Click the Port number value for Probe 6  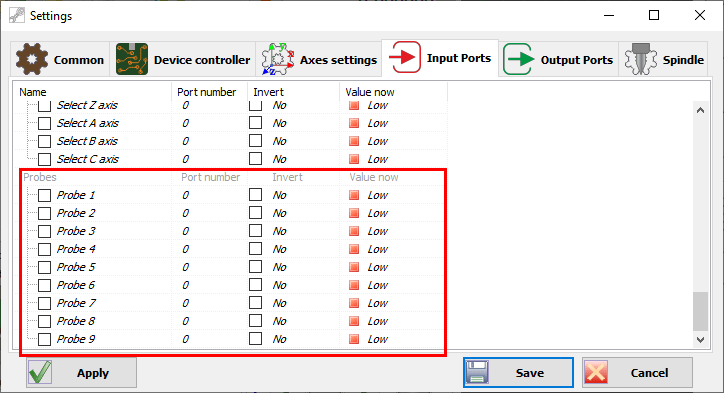(x=186, y=285)
